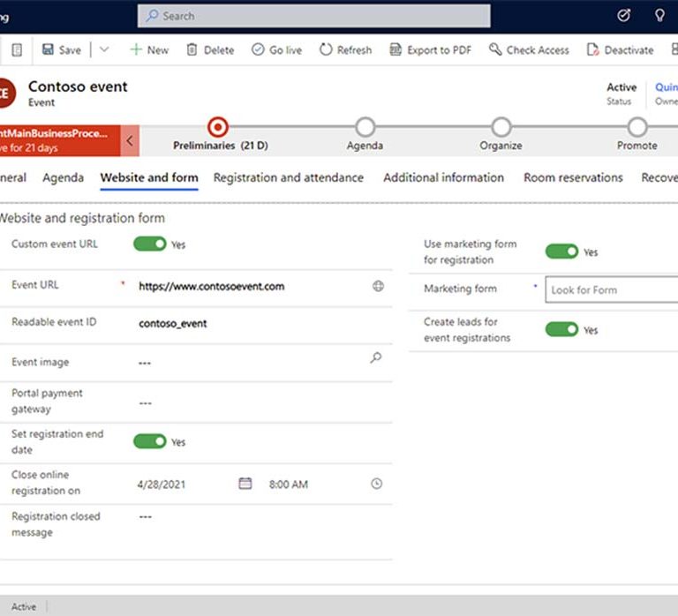Toggle Custom event URL switch

(x=149, y=244)
